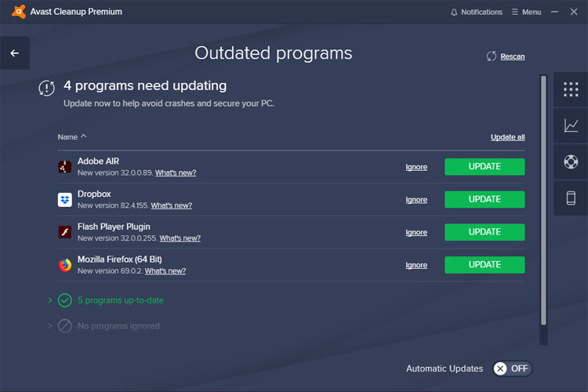Open What's new for Mozilla Firefox
Screen dimensions: 588x392
[165, 270]
